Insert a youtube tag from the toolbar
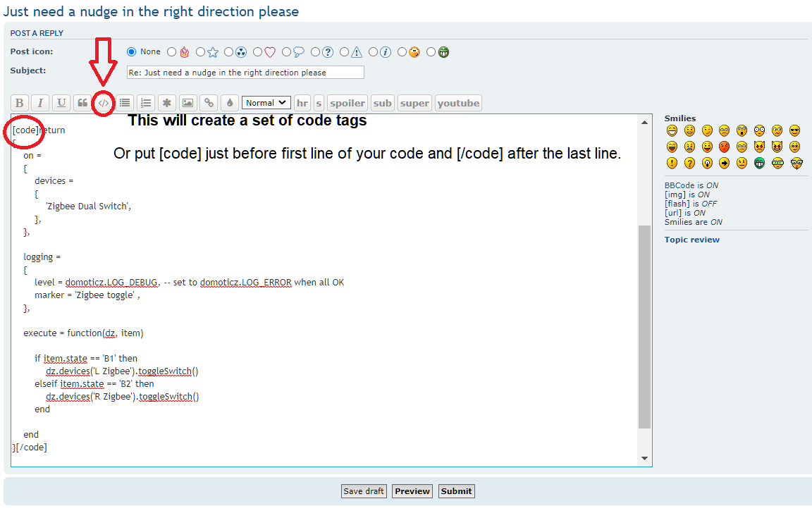This screenshot has width=812, height=518. (x=457, y=102)
